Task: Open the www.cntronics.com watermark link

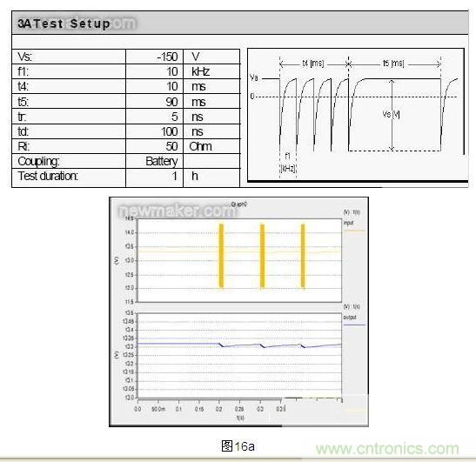Action: point(387,449)
